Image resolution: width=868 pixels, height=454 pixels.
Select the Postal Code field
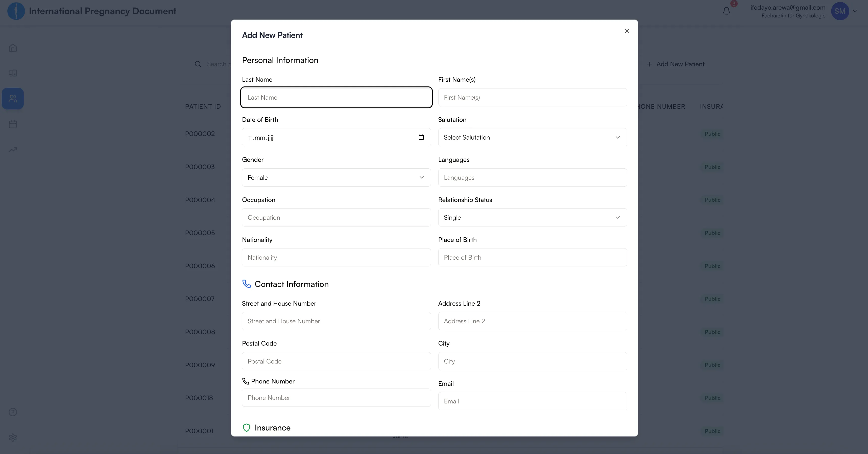tap(336, 361)
